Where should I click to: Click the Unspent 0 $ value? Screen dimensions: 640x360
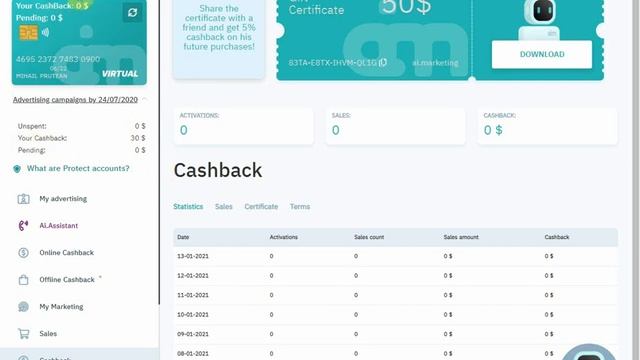click(140, 126)
